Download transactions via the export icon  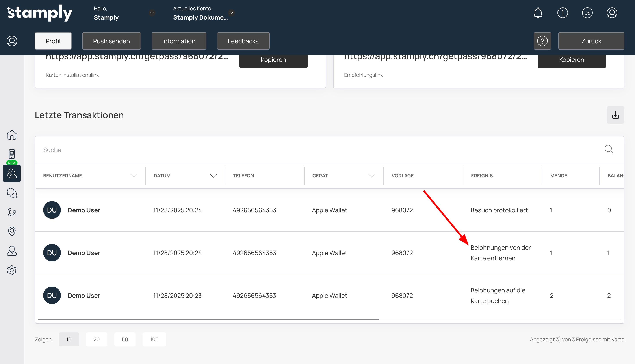point(615,115)
